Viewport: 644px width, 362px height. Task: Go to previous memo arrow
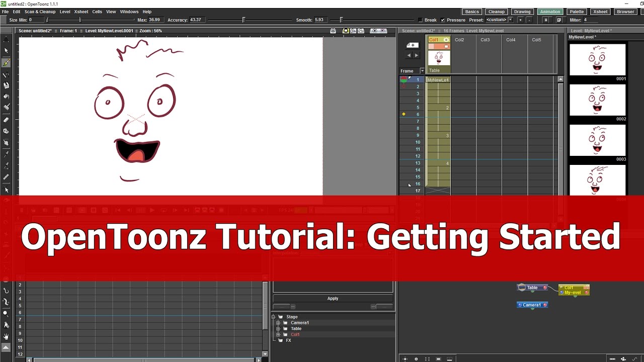tap(409, 55)
